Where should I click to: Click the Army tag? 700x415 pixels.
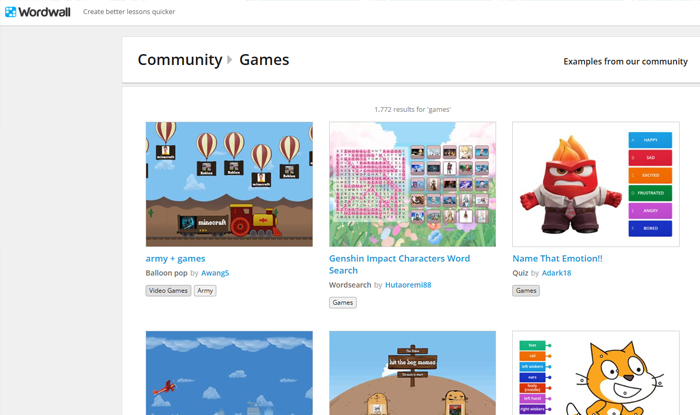click(x=205, y=290)
